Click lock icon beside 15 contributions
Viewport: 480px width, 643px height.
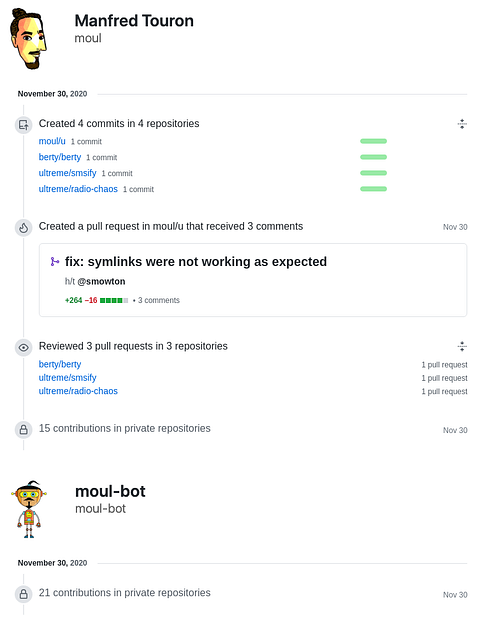click(x=23, y=430)
